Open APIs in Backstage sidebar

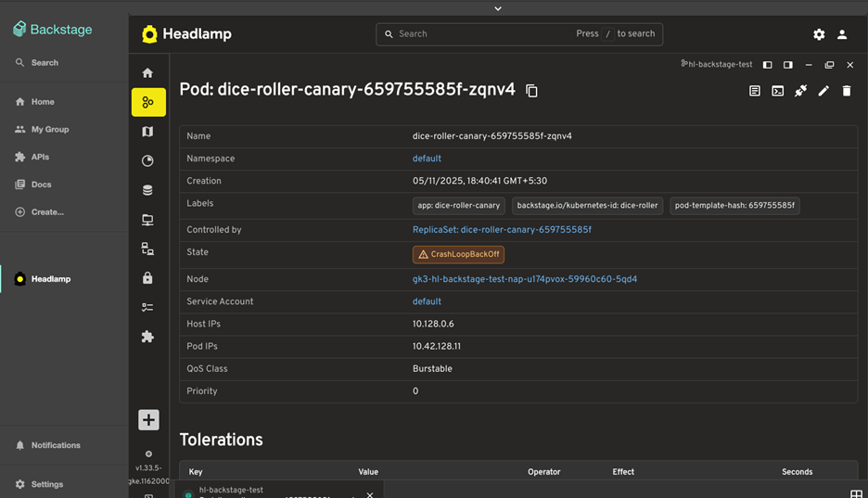[x=40, y=157]
